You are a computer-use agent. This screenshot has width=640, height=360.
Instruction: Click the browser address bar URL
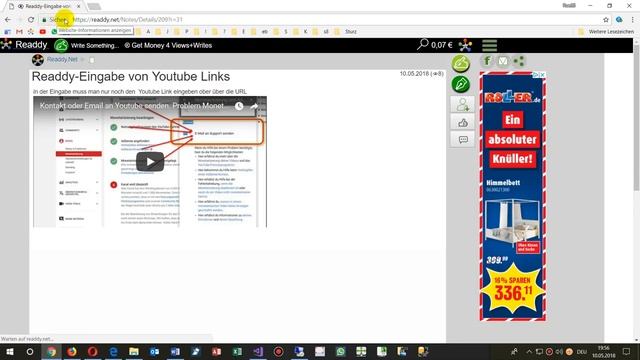pos(127,20)
